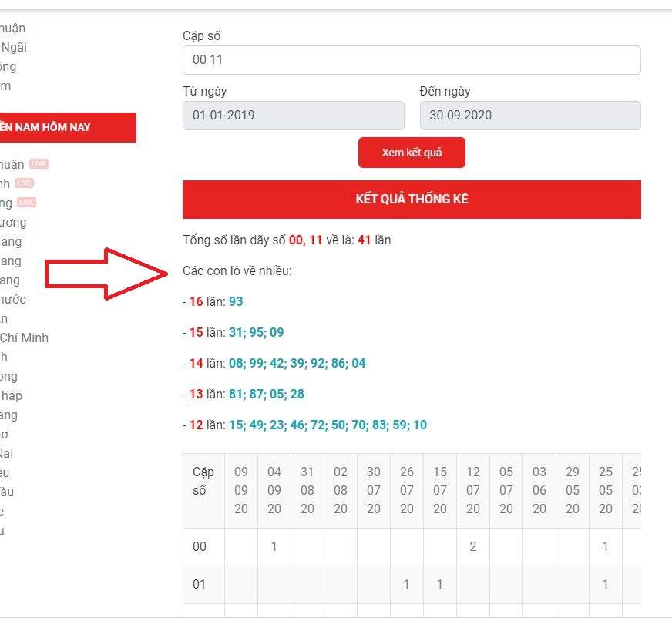Open the "Từ ngày" date field
The image size is (672, 618).
(x=293, y=116)
